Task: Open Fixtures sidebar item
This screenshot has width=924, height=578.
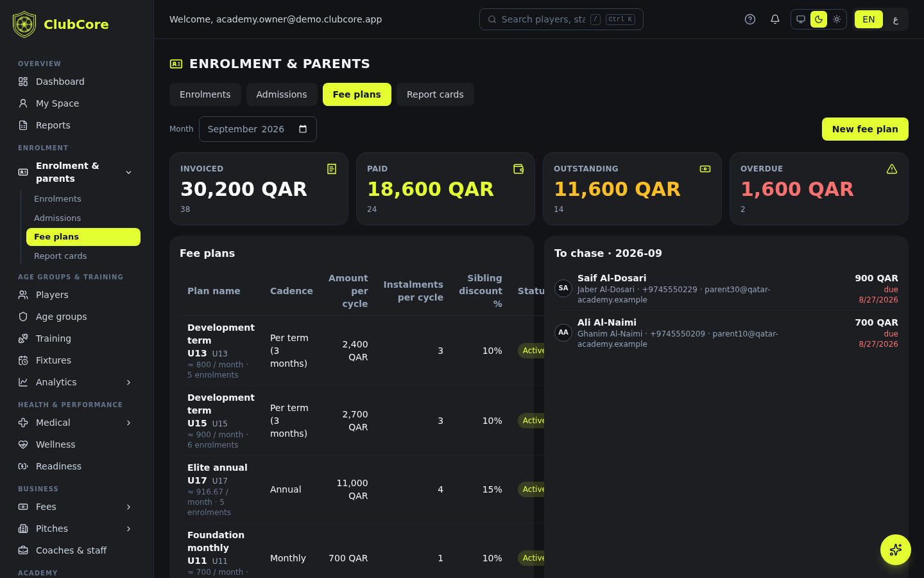Action: click(x=77, y=360)
